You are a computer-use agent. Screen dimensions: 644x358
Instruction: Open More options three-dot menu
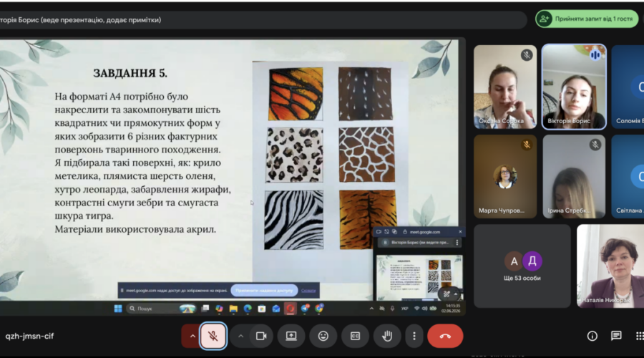point(414,336)
